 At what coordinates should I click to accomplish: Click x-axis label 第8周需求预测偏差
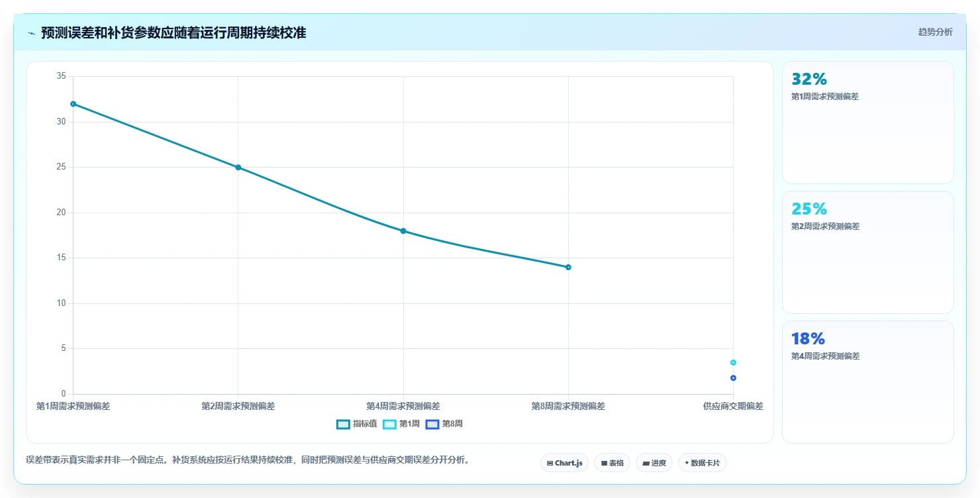568,406
